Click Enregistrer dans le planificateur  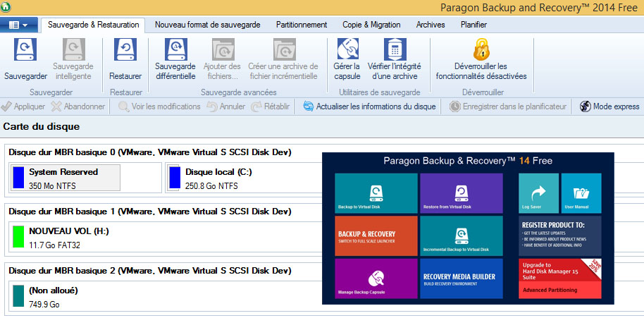tap(508, 106)
